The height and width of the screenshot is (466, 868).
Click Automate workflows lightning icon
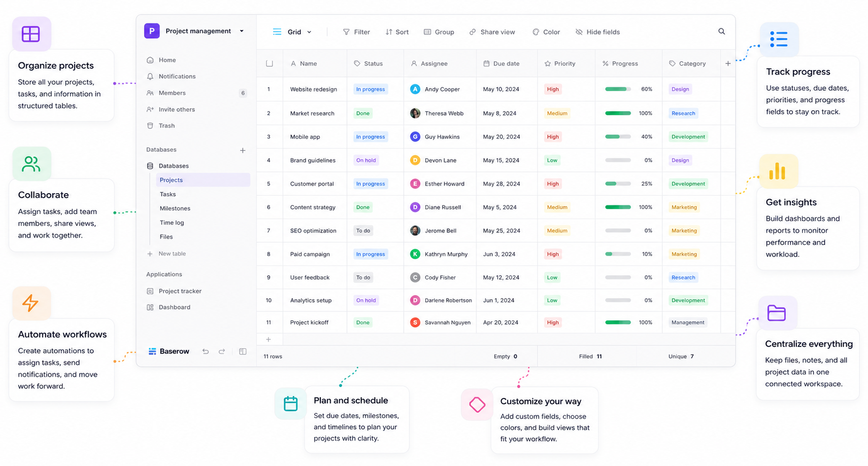[x=31, y=303]
